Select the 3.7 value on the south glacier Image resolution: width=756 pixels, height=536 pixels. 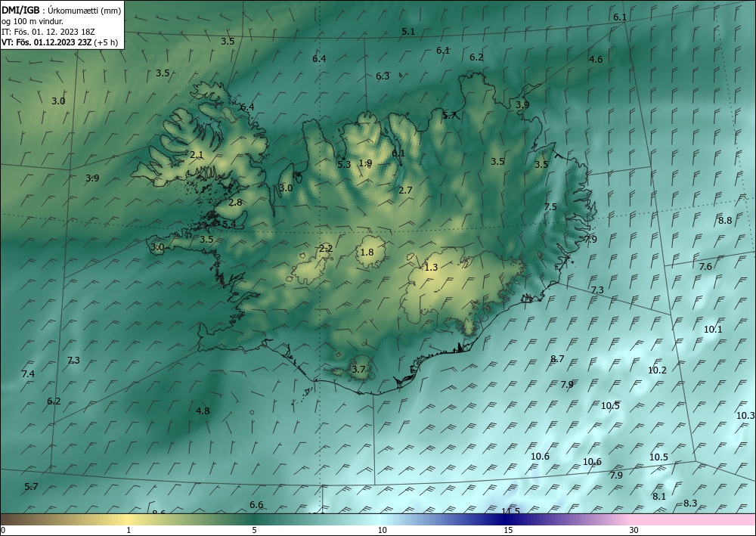coord(358,370)
